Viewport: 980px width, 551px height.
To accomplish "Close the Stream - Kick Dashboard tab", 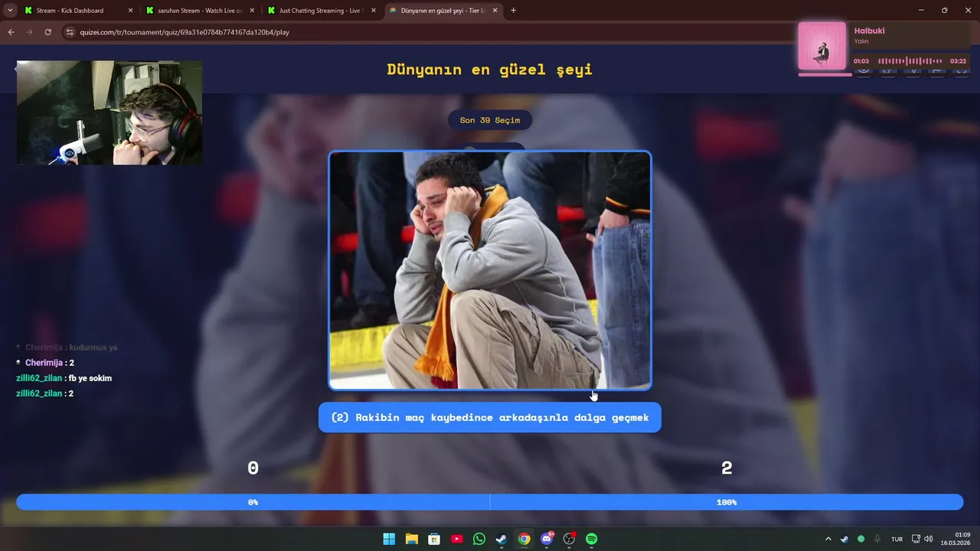I will [130, 11].
